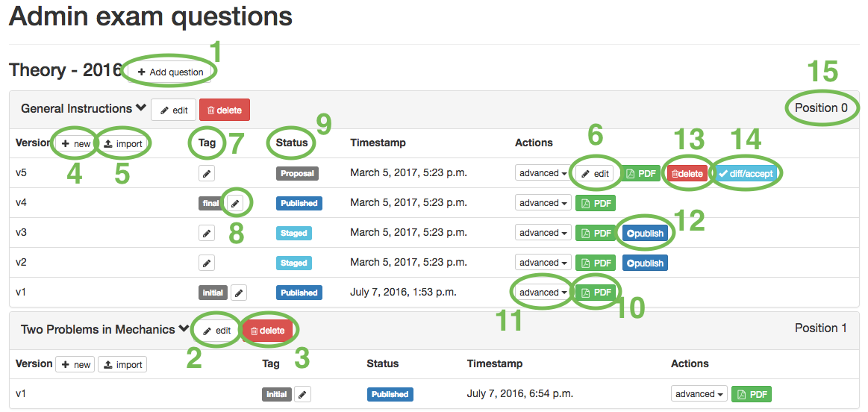Click the pencil tag icon for v5

[x=207, y=173]
